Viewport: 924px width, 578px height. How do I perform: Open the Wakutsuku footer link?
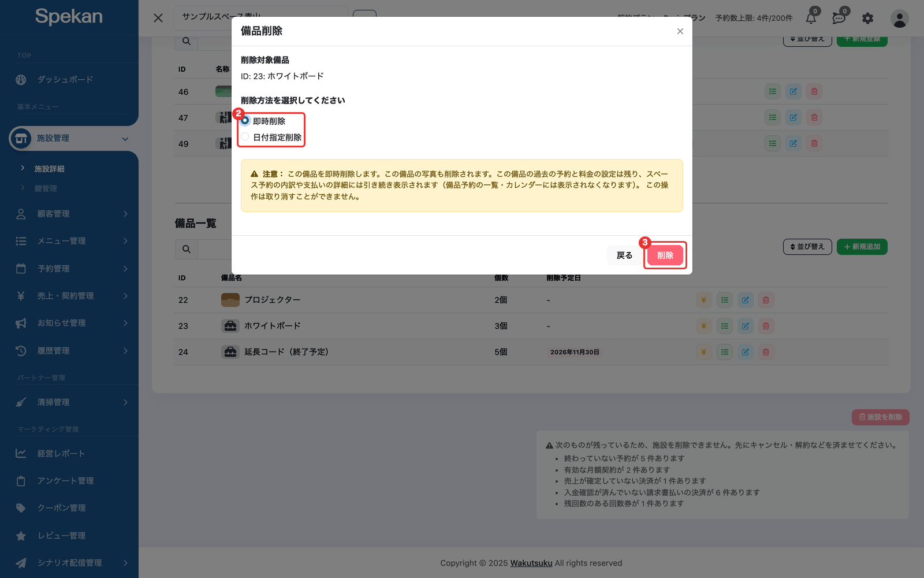pos(531,563)
